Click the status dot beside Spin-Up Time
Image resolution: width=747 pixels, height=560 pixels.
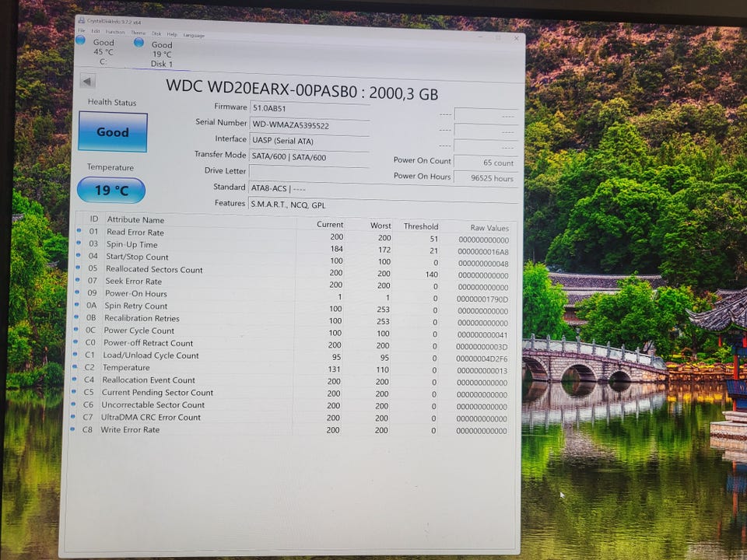click(x=79, y=243)
